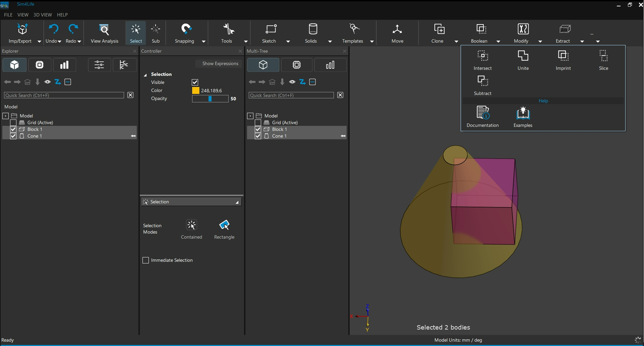Image resolution: width=644 pixels, height=346 pixels.
Task: Open the FILE menu
Action: coord(8,15)
